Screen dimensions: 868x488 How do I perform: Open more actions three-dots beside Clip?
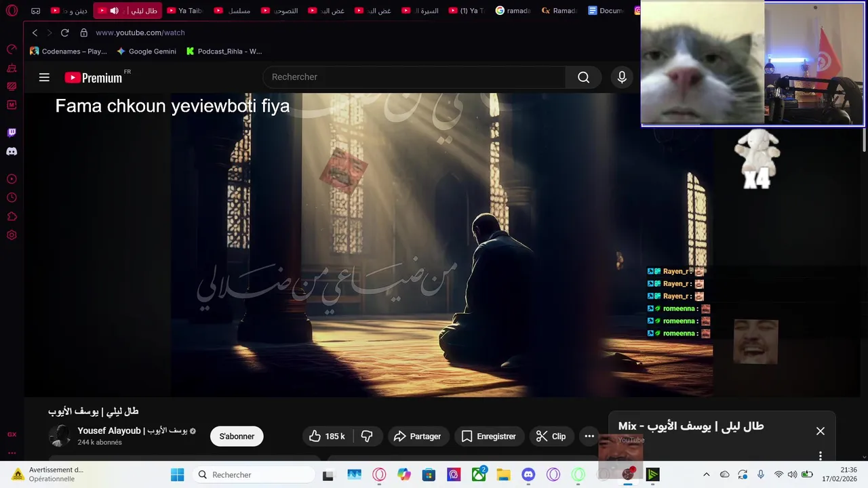click(x=589, y=436)
